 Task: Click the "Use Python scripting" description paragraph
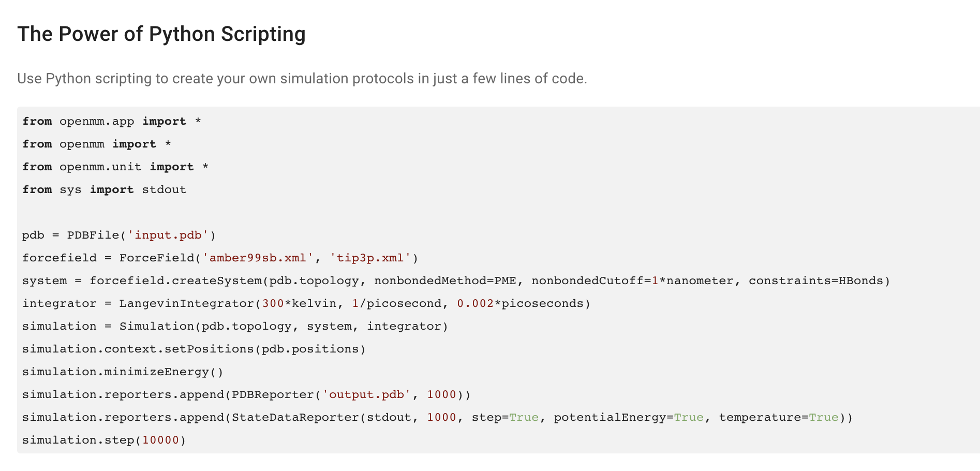[x=302, y=79]
